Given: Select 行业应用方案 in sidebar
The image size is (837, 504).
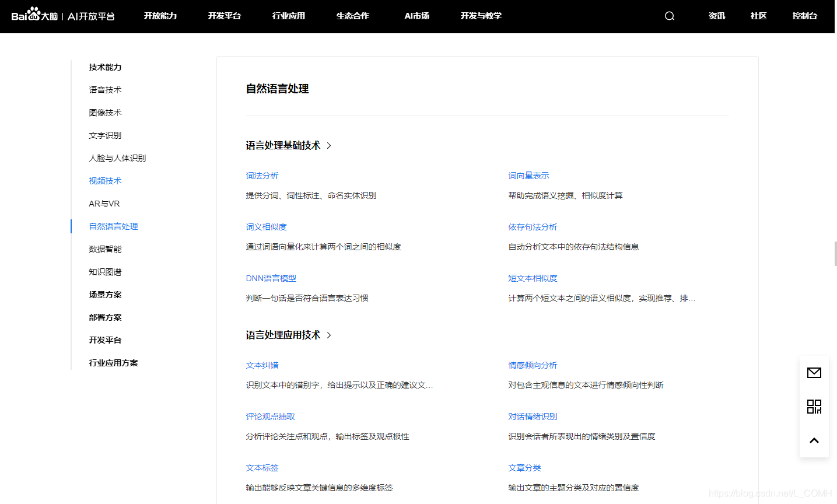Looking at the screenshot, I should coord(114,363).
